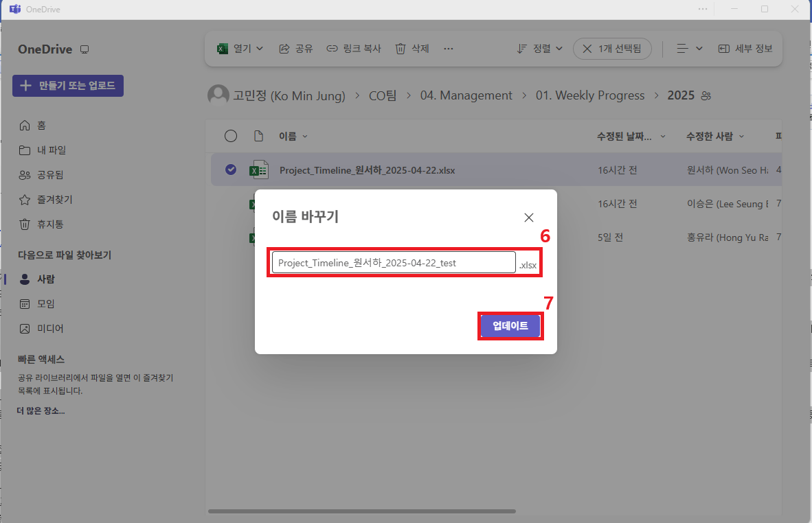Click the shared-folder people icon beside 2025
812x523 pixels.
click(x=706, y=95)
